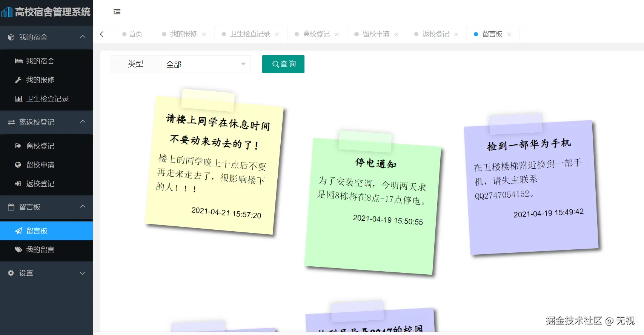Click the sign-in icon for 返校登记
Viewport: 644px width, 335px height.
(18, 183)
